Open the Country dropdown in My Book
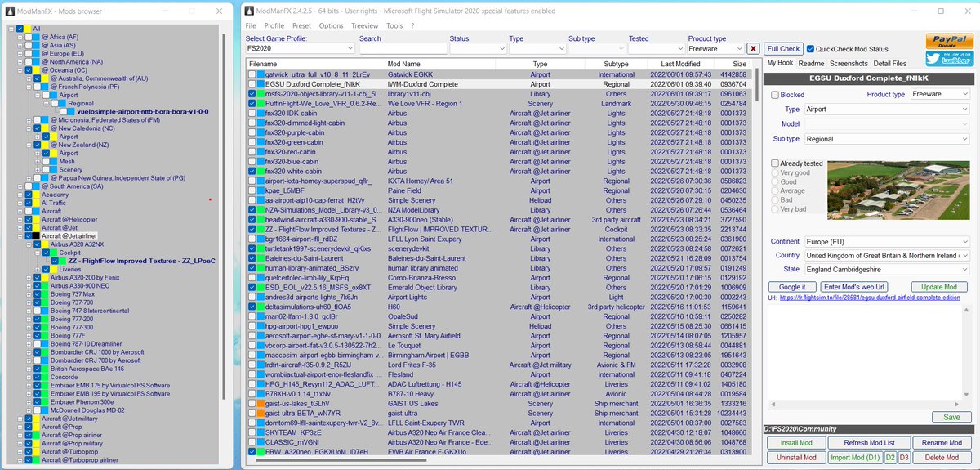The image size is (980, 470). coord(888,256)
